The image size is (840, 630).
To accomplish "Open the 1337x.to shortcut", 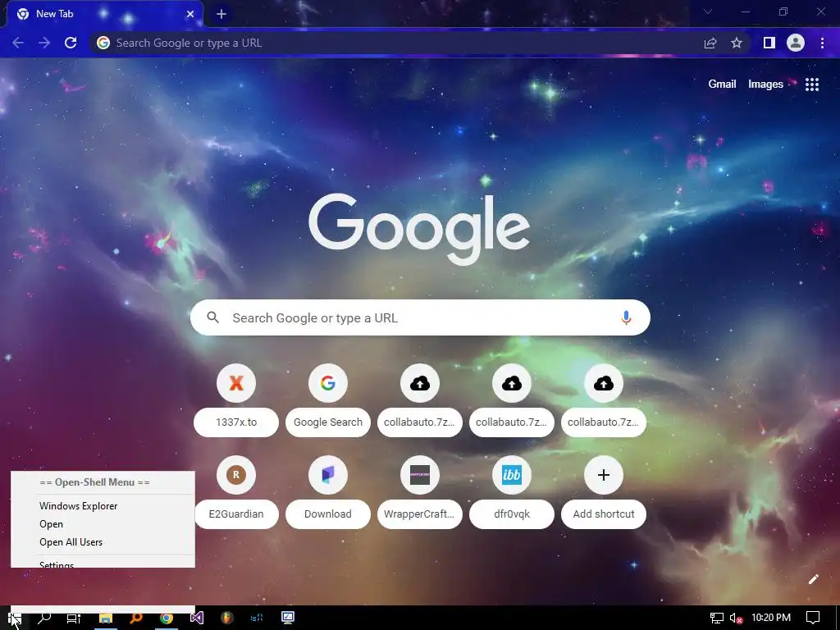I will (x=236, y=400).
